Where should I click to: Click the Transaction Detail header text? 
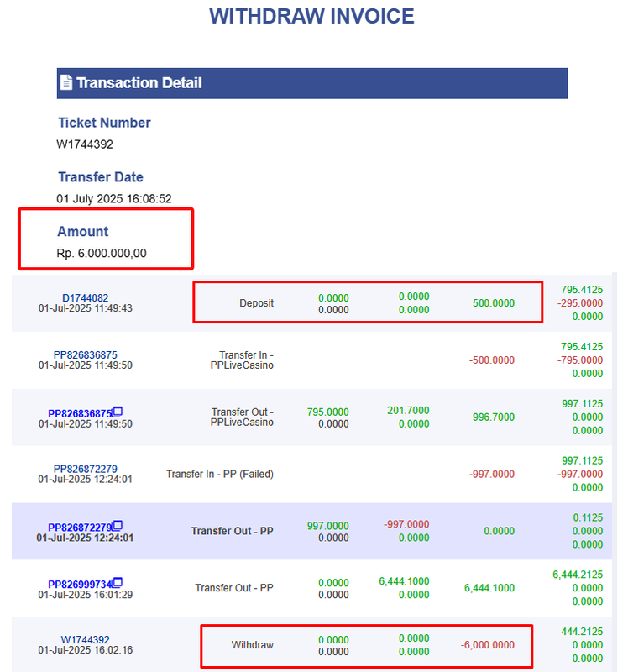pos(139,82)
